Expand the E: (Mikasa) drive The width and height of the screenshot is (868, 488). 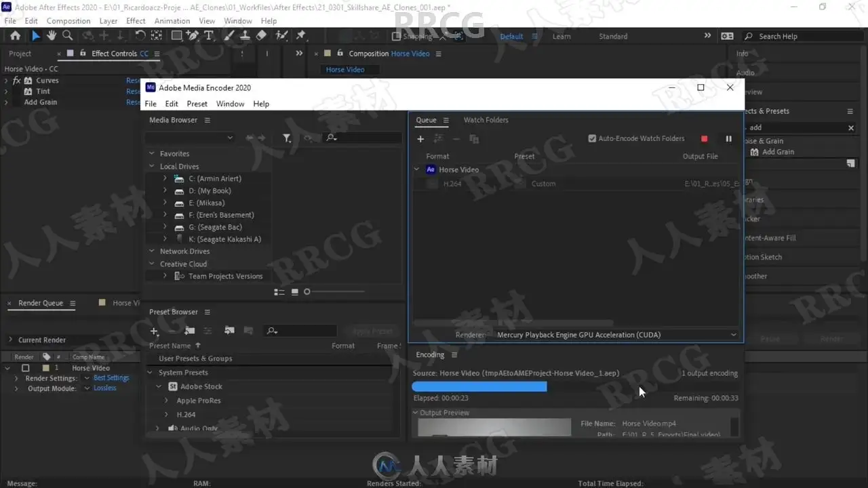click(x=165, y=203)
